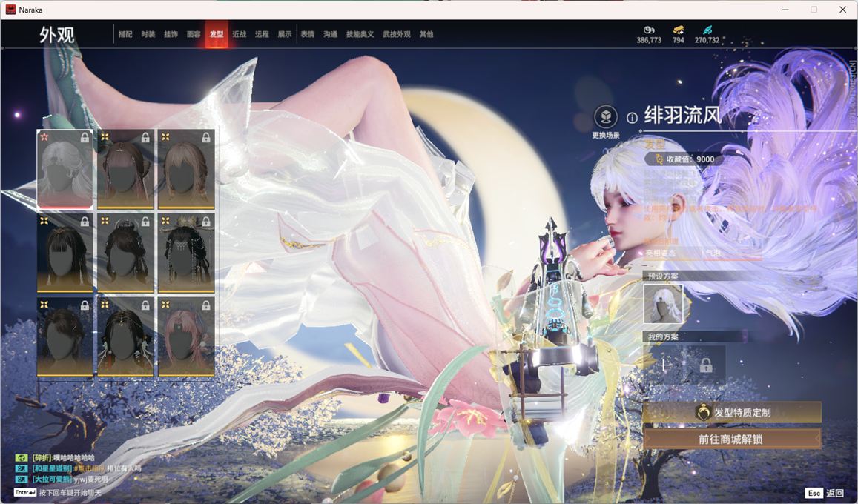This screenshot has height=504, width=858.
Task: Select the highlighted 发型 hairstyle tab
Action: tap(217, 34)
